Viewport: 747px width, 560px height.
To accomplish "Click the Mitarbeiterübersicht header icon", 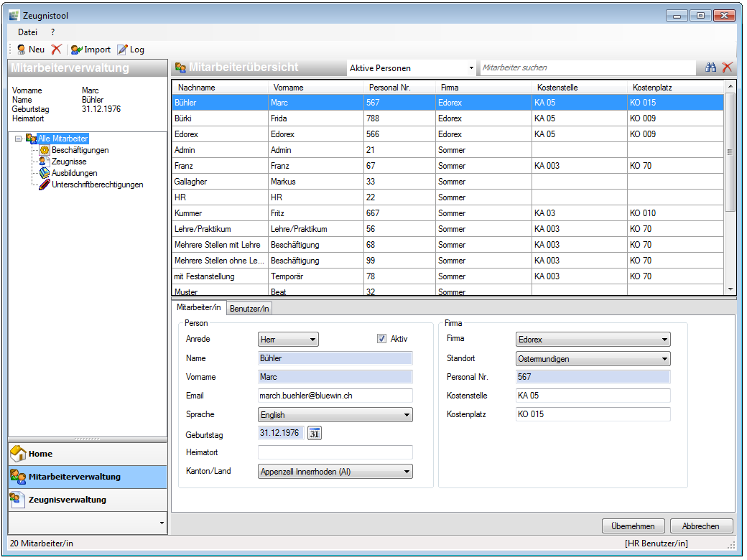I will (180, 67).
